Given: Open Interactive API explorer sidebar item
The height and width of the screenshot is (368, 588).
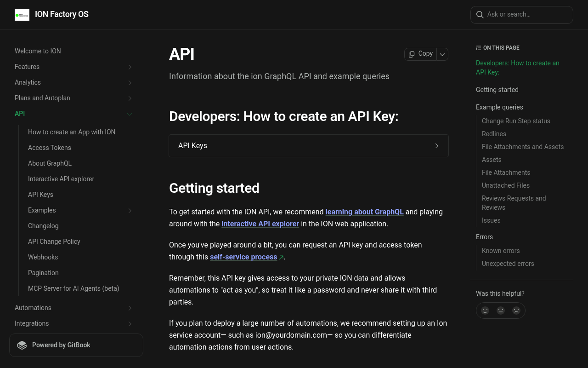Looking at the screenshot, I should pyautogui.click(x=61, y=179).
